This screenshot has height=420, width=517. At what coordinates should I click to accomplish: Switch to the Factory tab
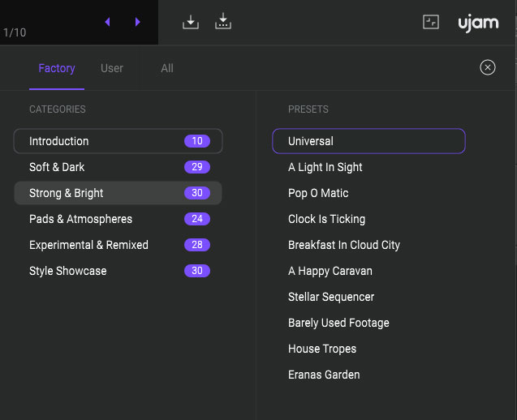57,68
